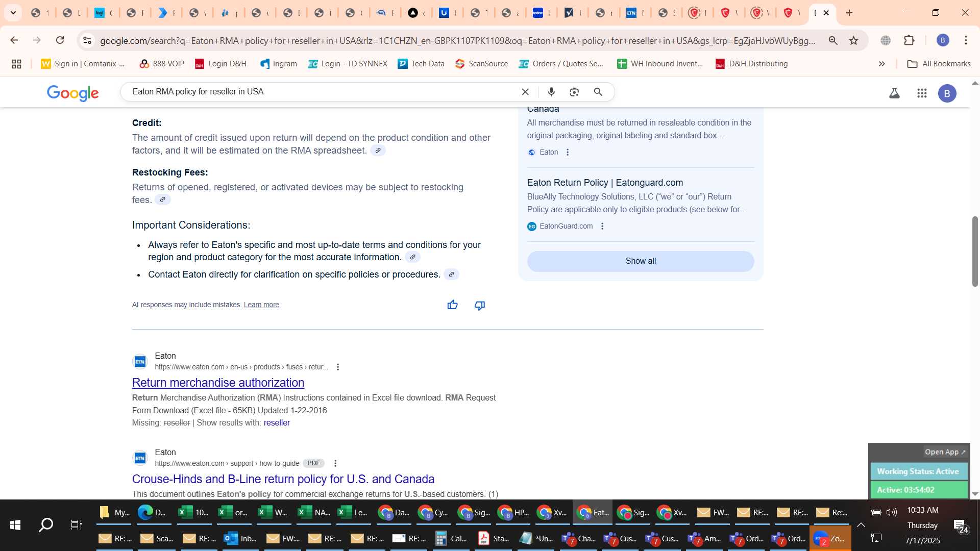This screenshot has height=551, width=980.
Task: Open source link chip after Credit paragraph
Action: pyautogui.click(x=378, y=151)
